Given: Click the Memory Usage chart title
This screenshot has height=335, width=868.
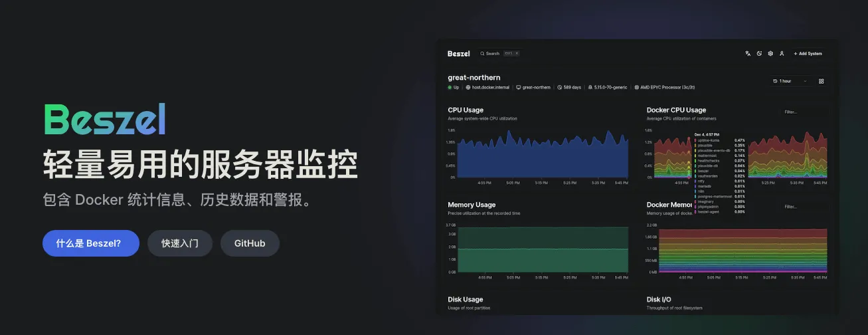Looking at the screenshot, I should click(x=472, y=205).
